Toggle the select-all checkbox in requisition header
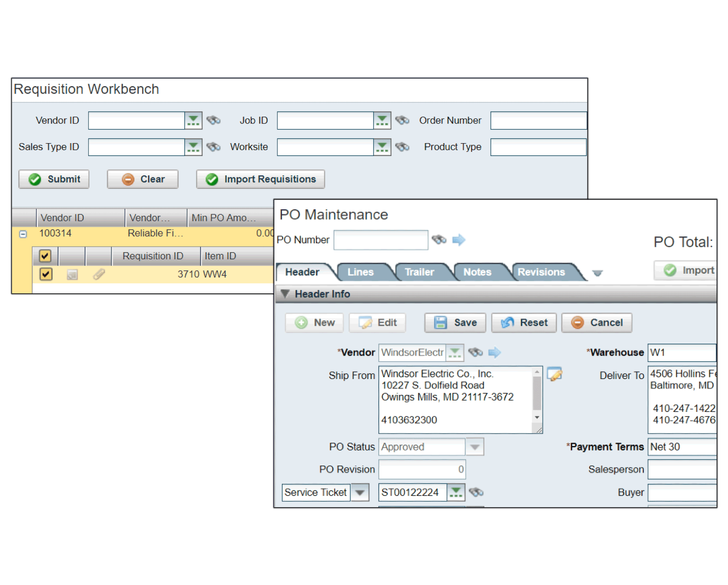Viewport: 728px width, 585px height. (45, 256)
